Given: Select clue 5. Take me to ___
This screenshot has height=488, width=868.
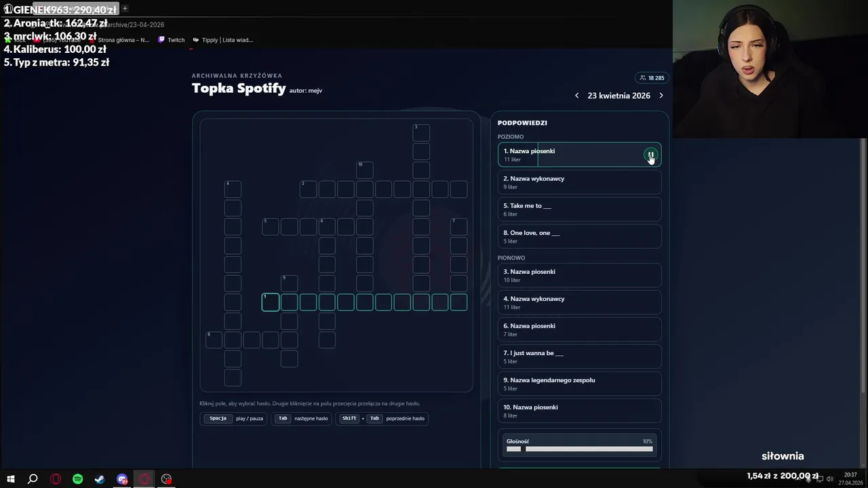Looking at the screenshot, I should tap(579, 209).
